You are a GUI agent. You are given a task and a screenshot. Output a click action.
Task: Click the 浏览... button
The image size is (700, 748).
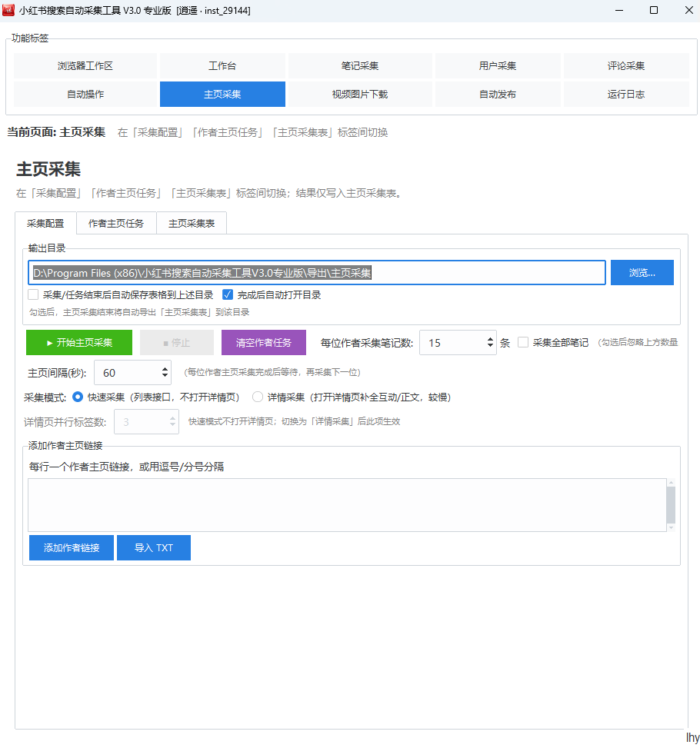[x=642, y=272]
